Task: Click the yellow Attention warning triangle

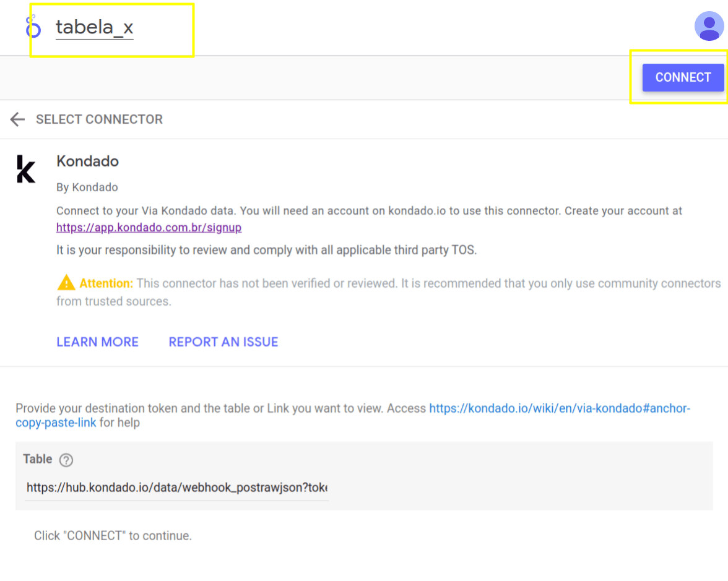Action: [x=66, y=283]
